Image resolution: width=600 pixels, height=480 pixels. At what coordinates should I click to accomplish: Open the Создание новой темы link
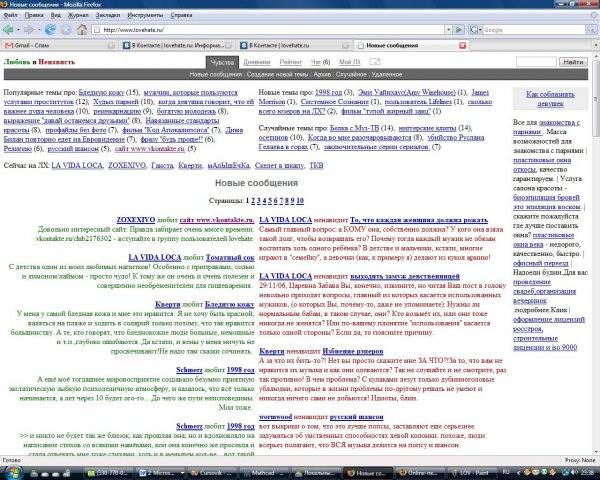(279, 75)
